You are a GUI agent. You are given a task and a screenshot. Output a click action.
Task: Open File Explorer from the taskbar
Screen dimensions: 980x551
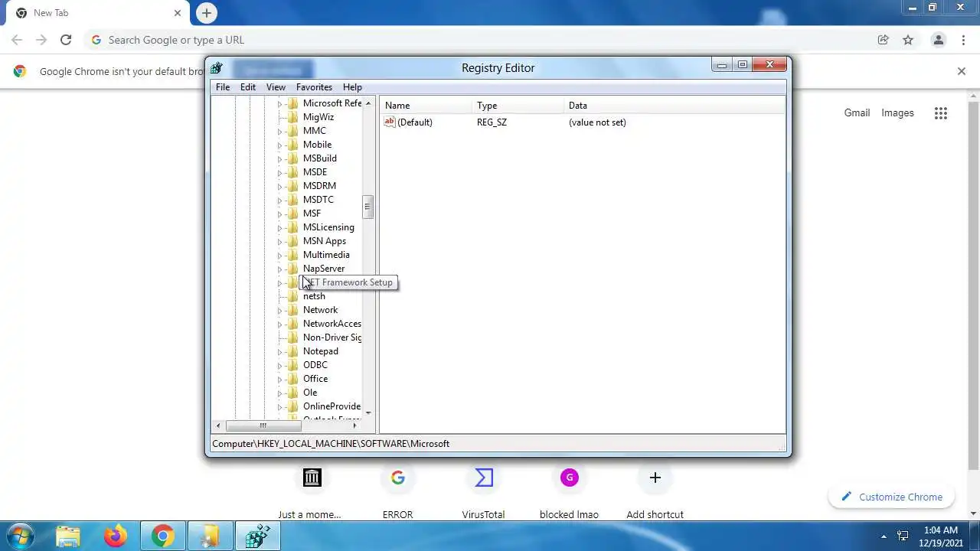pyautogui.click(x=68, y=536)
